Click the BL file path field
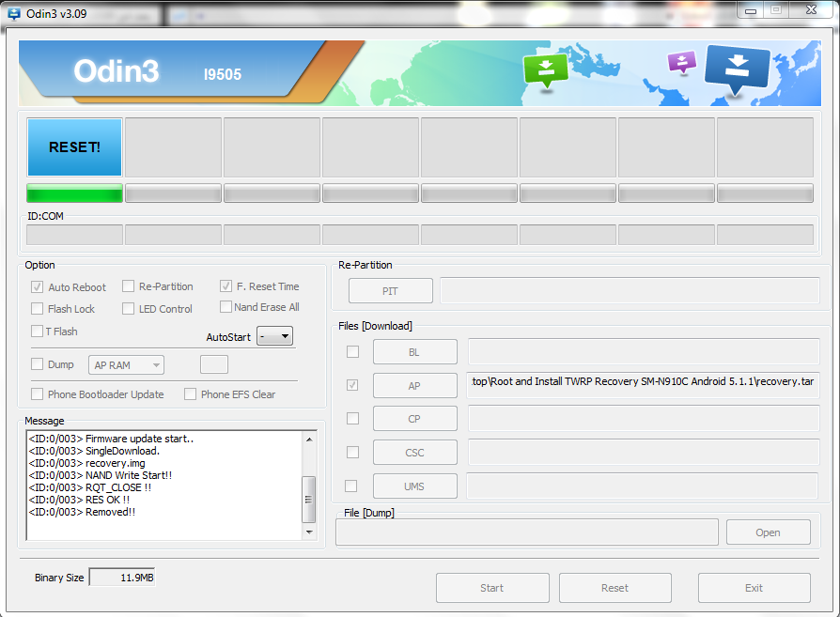 (644, 351)
